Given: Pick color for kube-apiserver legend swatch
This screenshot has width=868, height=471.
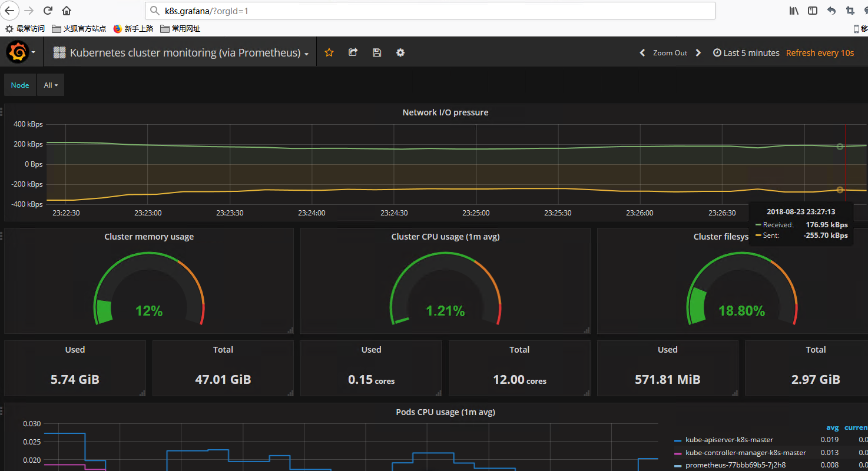Looking at the screenshot, I should click(x=678, y=440).
